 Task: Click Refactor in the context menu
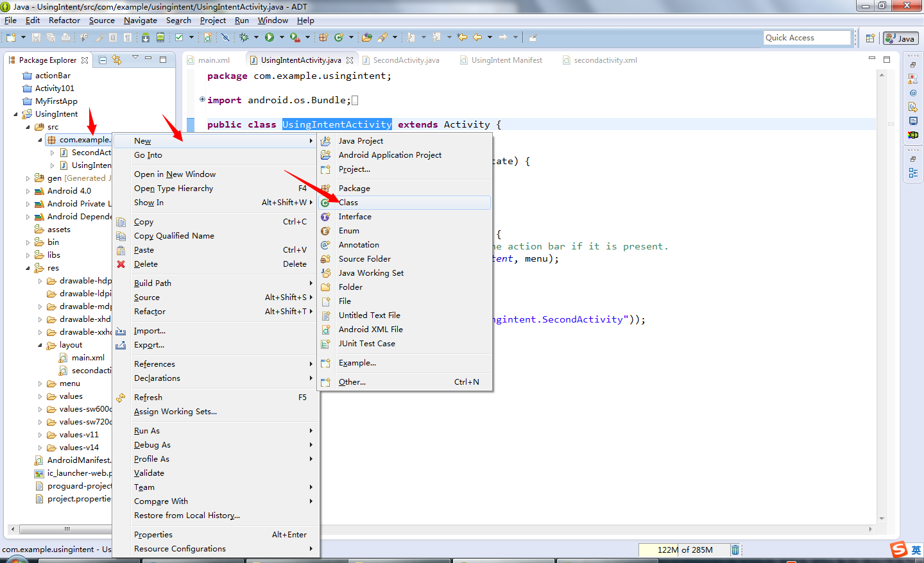(215, 312)
